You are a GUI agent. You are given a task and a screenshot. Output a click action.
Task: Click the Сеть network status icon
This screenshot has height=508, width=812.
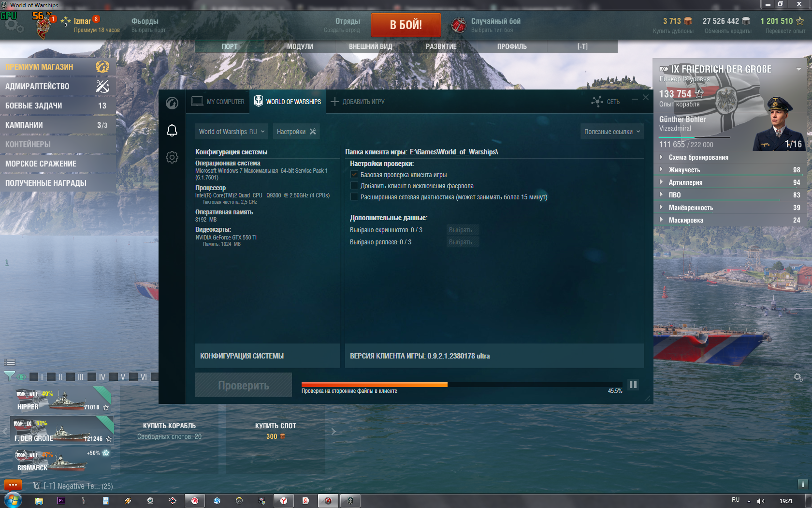coord(597,102)
